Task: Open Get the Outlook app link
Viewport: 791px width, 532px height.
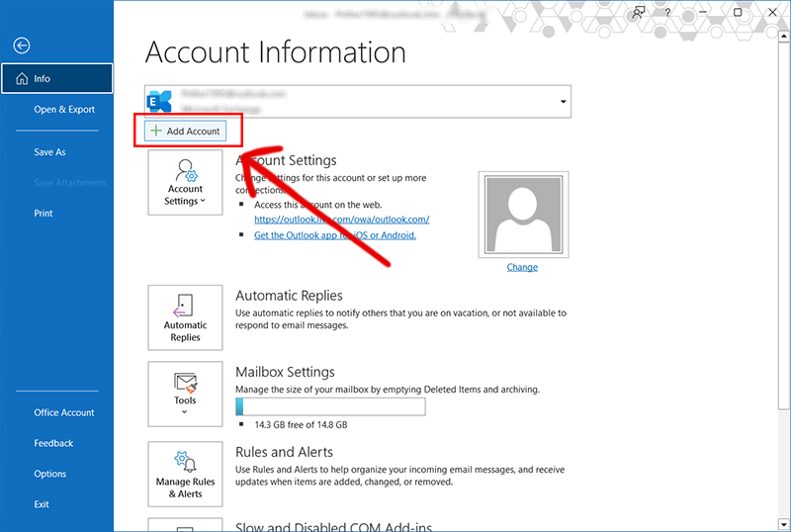Action: 335,235
